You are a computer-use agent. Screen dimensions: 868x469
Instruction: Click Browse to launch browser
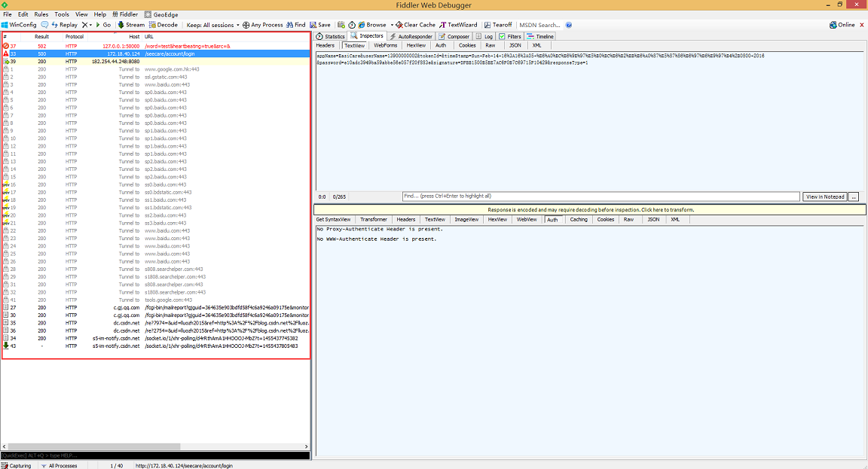(372, 25)
